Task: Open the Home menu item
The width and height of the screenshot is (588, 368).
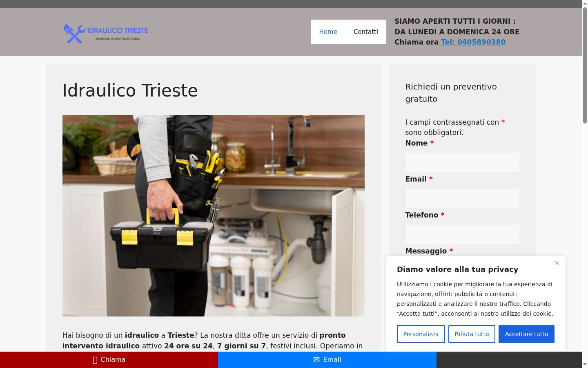Action: tap(328, 32)
